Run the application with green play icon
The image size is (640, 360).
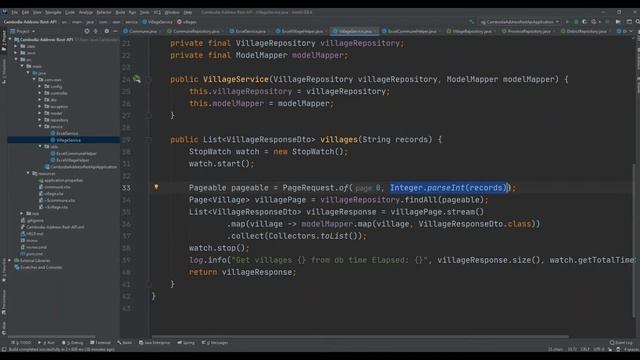point(567,22)
